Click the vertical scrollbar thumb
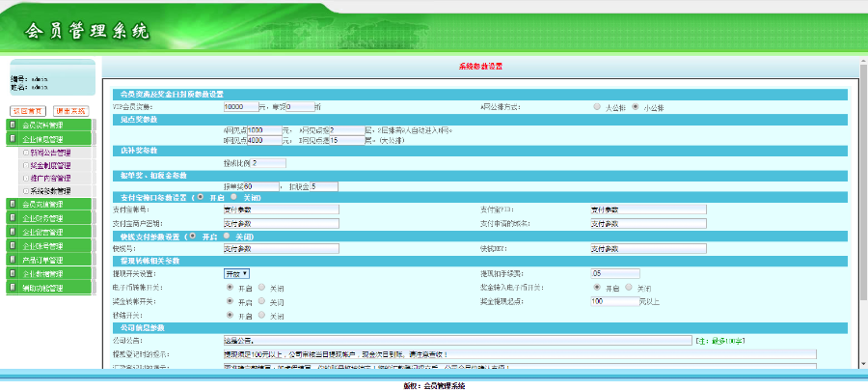This screenshot has width=868, height=391. point(863,182)
